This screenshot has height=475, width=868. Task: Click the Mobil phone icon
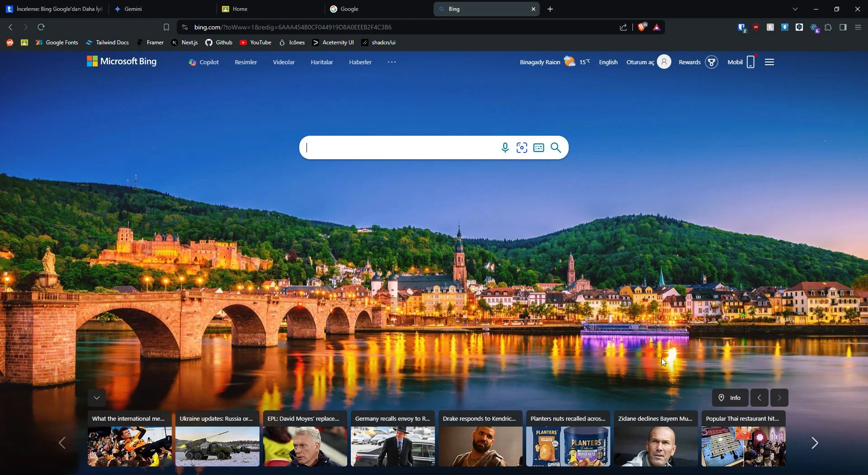coord(751,62)
